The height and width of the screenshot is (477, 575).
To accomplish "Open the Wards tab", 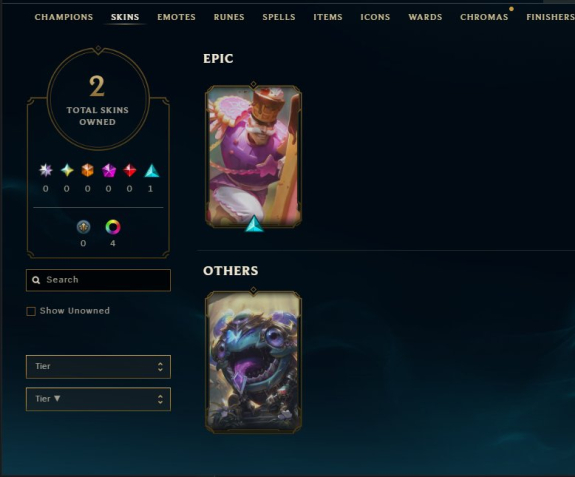I will pyautogui.click(x=425, y=17).
